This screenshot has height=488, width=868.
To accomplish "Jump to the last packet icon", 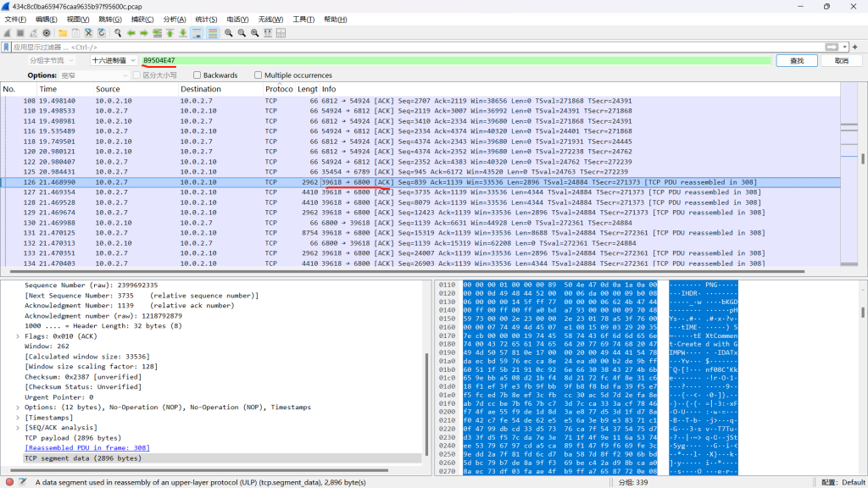I will [x=182, y=33].
